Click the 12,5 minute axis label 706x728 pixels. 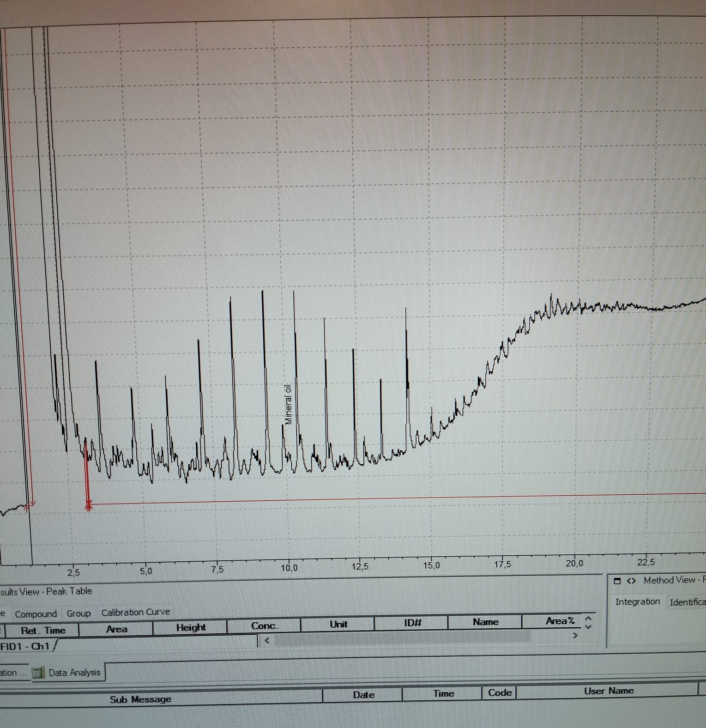(x=360, y=566)
